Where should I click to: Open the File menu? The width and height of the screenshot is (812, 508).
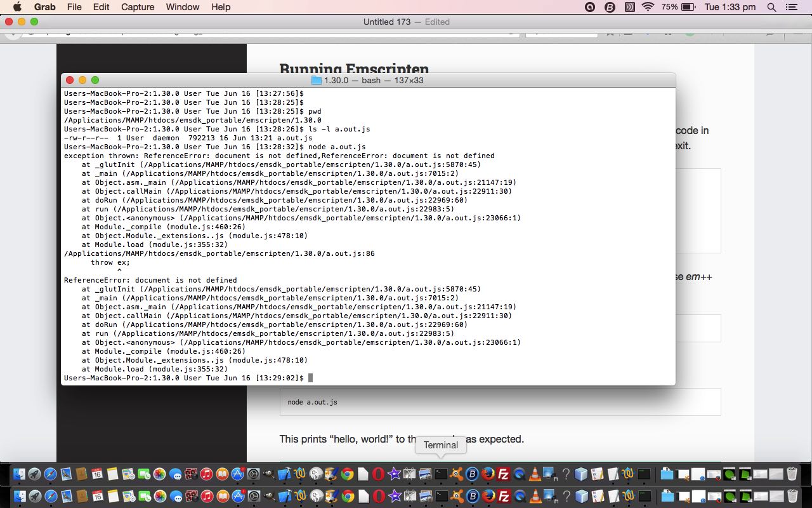tap(74, 7)
